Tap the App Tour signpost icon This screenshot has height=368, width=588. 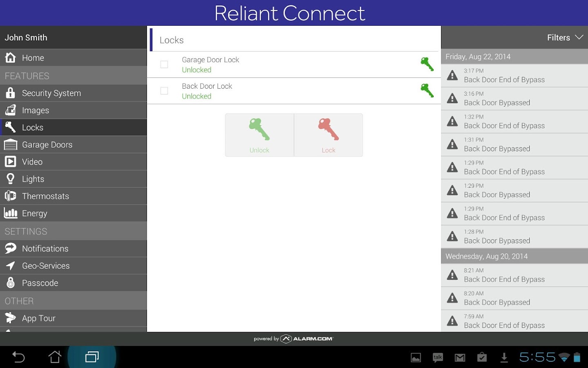pos(11,318)
